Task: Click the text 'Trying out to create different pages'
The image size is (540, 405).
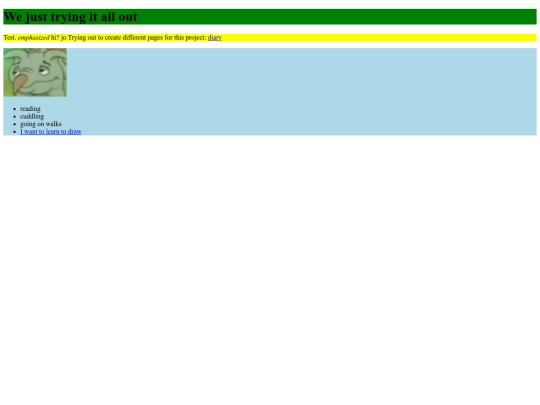Action: [x=115, y=38]
